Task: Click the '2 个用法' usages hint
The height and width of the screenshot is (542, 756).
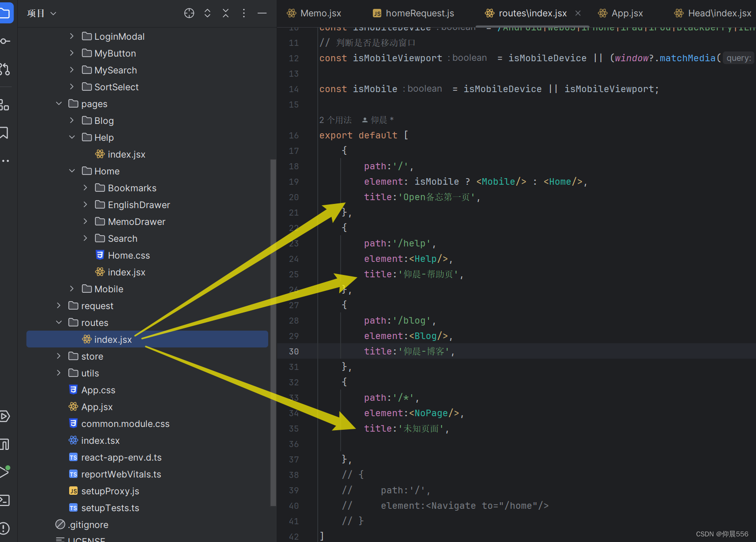Action: (335, 120)
